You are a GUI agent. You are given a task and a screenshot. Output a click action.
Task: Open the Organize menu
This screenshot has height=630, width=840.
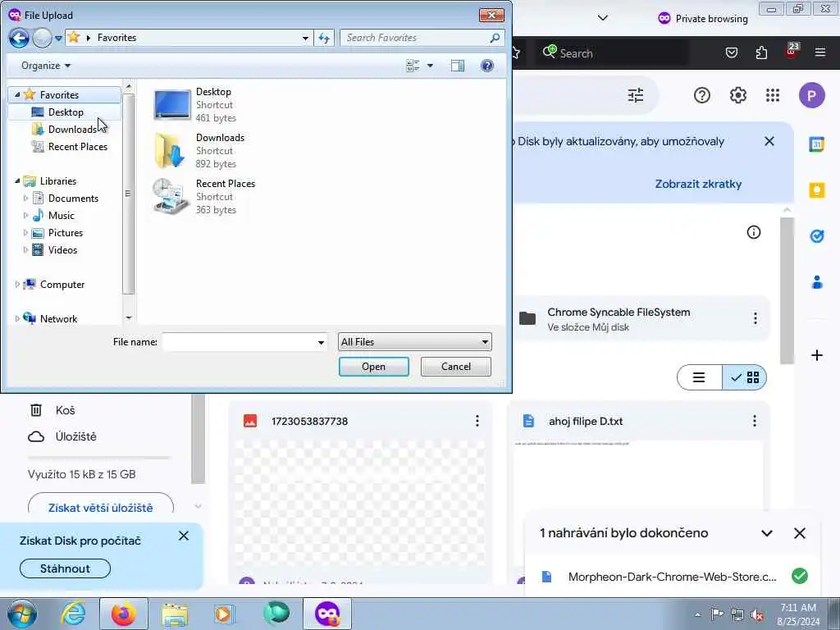(x=46, y=66)
